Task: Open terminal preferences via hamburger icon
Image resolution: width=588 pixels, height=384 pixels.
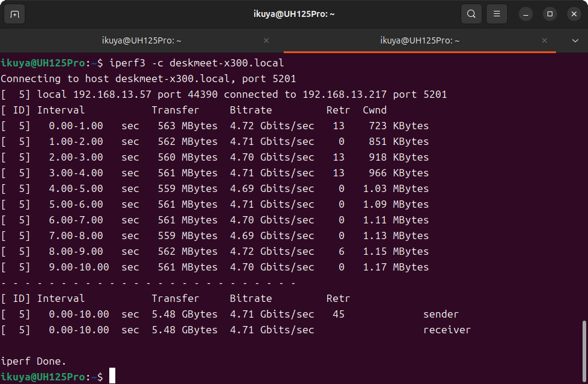Action: click(x=496, y=13)
